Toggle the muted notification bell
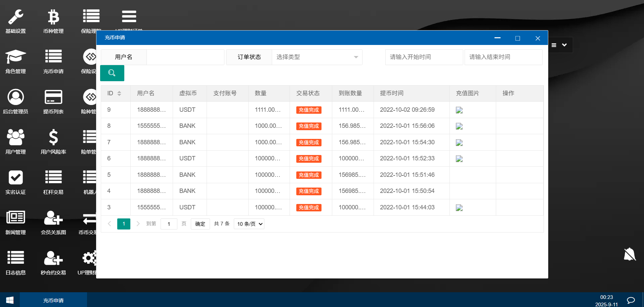644x307 pixels. [x=630, y=254]
